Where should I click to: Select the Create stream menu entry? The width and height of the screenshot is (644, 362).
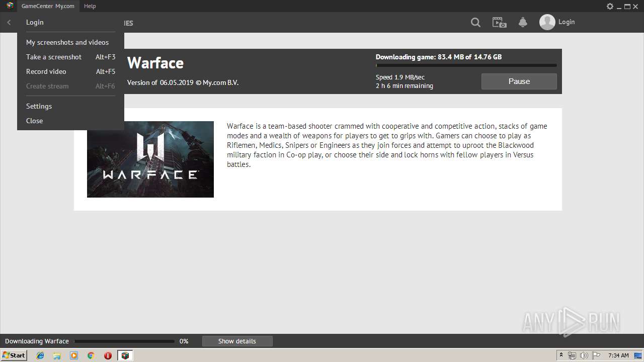70,86
